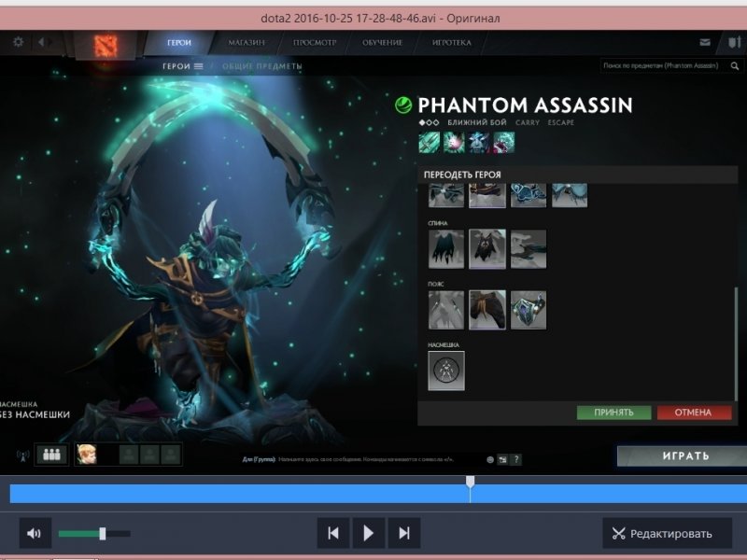The height and width of the screenshot is (560, 747).
Task: Click the БЕЗ НАСМЕШКИ label
Action: (35, 414)
